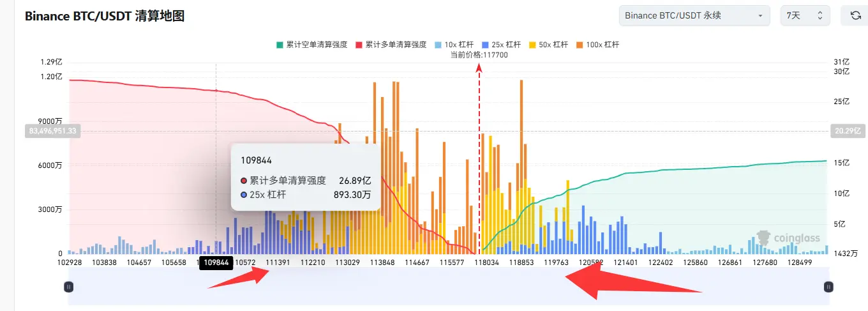The image size is (868, 311).
Task: Click the 125860 x-axis price label
Action: click(696, 262)
